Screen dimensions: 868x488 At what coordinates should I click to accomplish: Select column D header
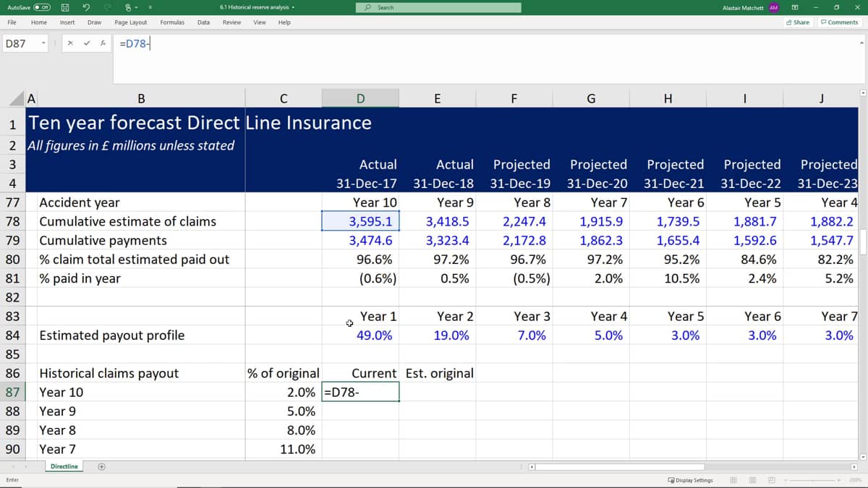pyautogui.click(x=360, y=98)
